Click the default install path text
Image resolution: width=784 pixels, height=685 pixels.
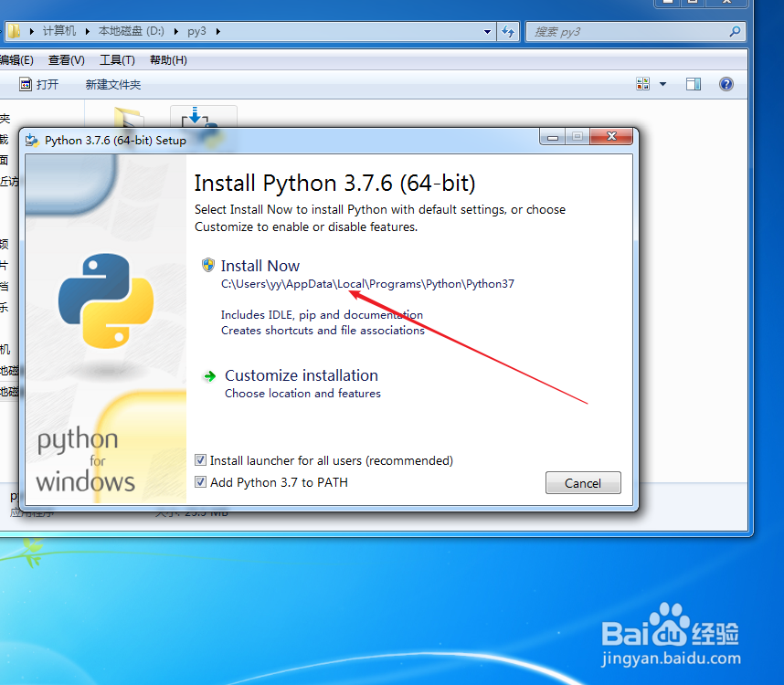click(x=367, y=284)
